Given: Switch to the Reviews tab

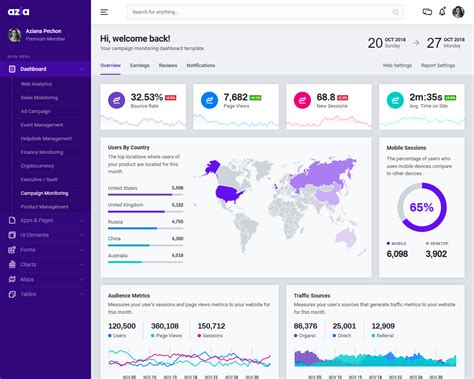Looking at the screenshot, I should (x=168, y=65).
